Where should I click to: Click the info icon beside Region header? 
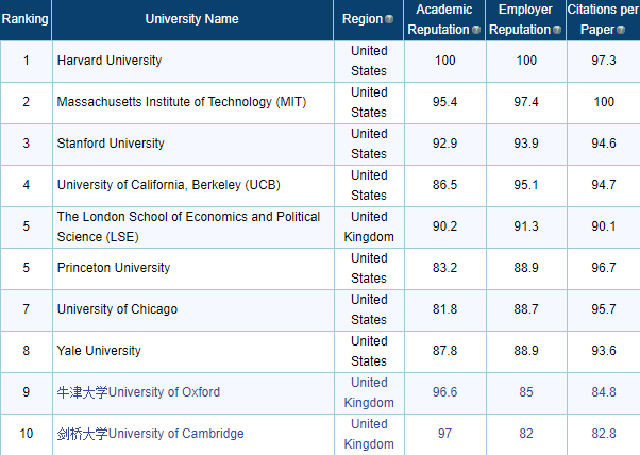[x=389, y=20]
